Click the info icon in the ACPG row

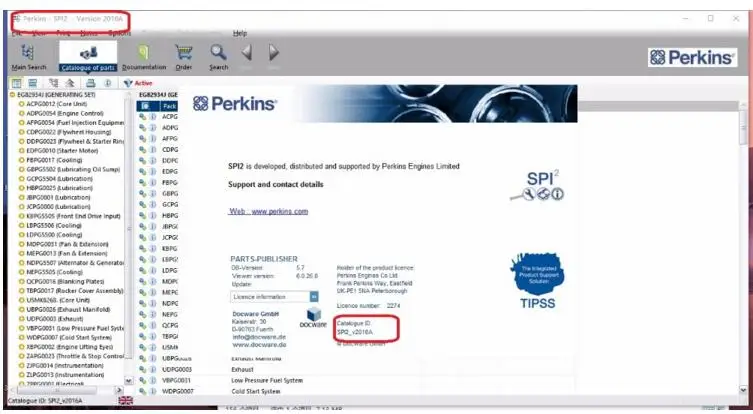pyautogui.click(x=153, y=117)
